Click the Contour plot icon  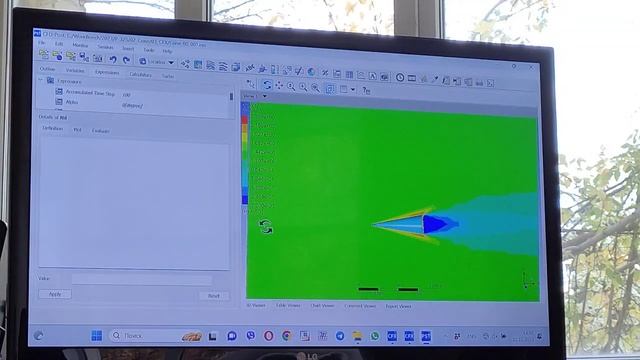coord(198,64)
